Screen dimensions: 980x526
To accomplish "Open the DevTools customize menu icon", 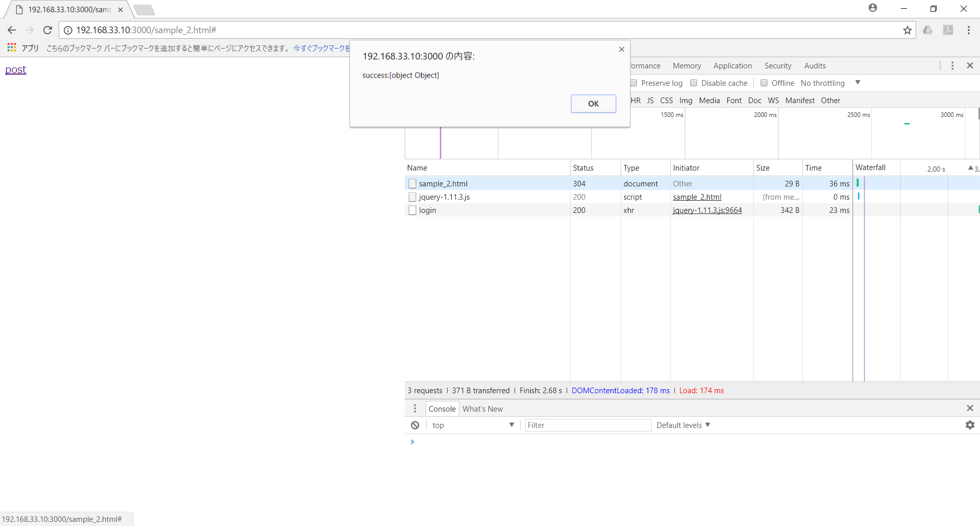I will pyautogui.click(x=952, y=66).
